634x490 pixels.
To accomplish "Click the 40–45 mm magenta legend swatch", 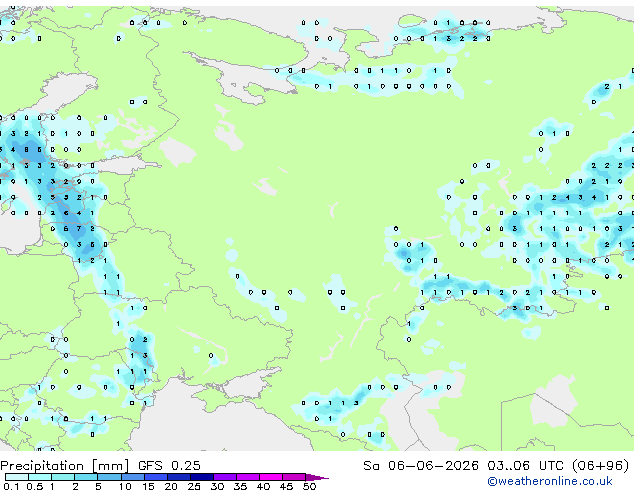I will point(271,477).
